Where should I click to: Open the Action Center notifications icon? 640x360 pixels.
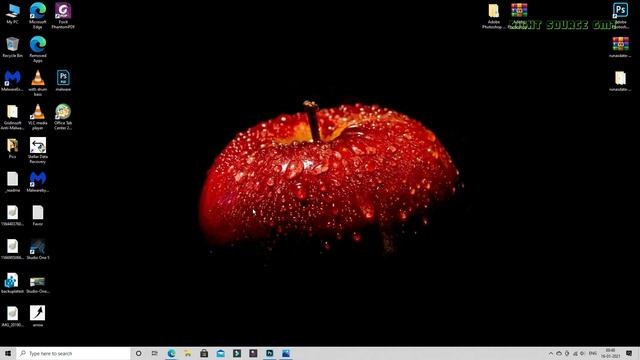(629, 353)
